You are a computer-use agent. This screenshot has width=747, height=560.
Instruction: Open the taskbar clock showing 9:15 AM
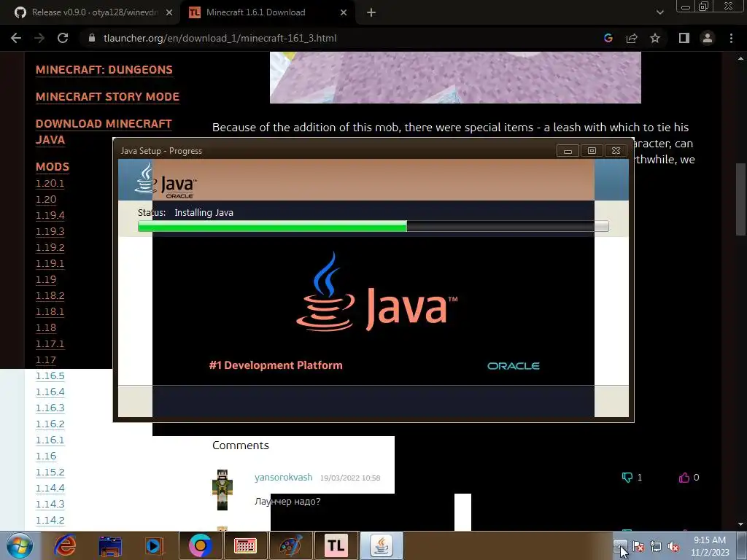tap(710, 546)
